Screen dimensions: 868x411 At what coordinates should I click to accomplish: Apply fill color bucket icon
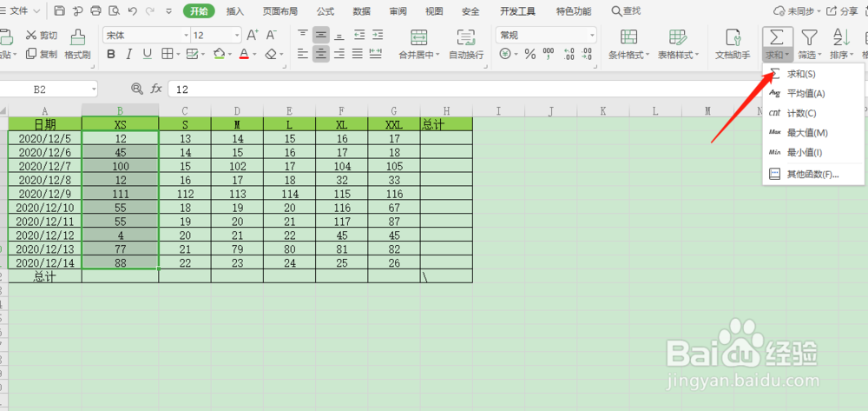(220, 54)
